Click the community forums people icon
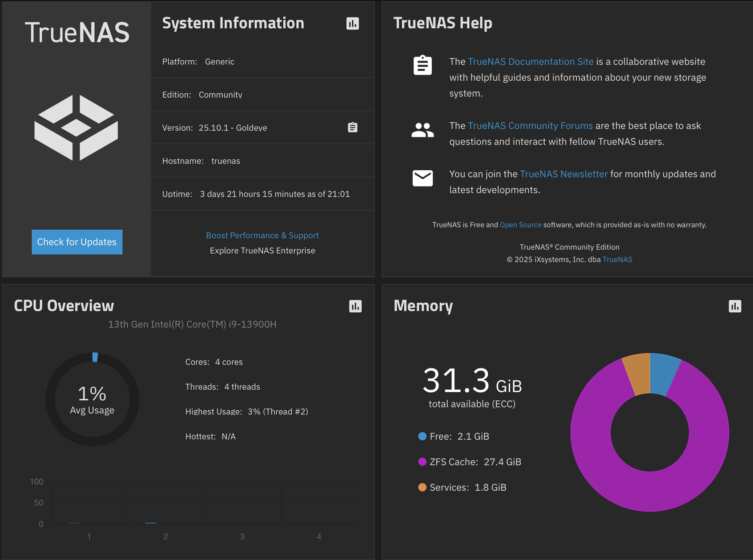 pyautogui.click(x=422, y=130)
